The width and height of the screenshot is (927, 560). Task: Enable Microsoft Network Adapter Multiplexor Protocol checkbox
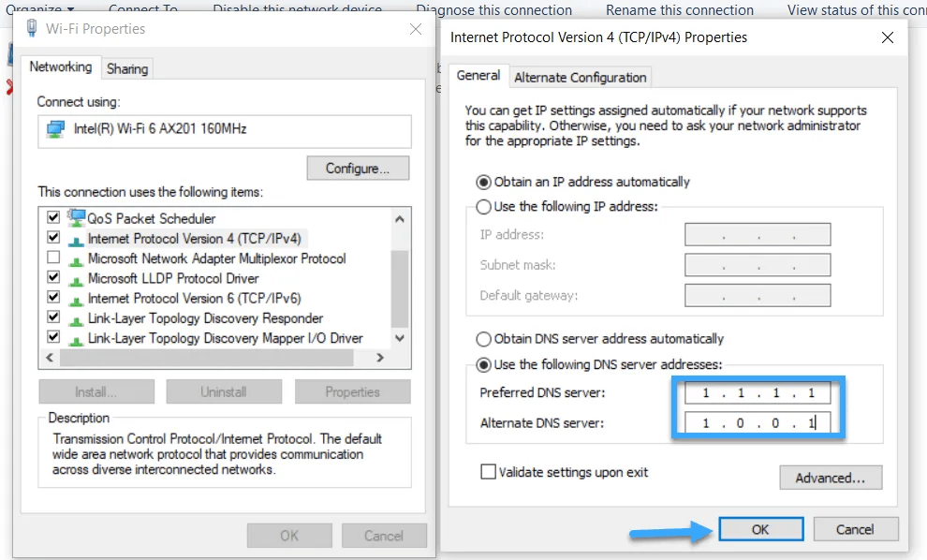point(53,258)
